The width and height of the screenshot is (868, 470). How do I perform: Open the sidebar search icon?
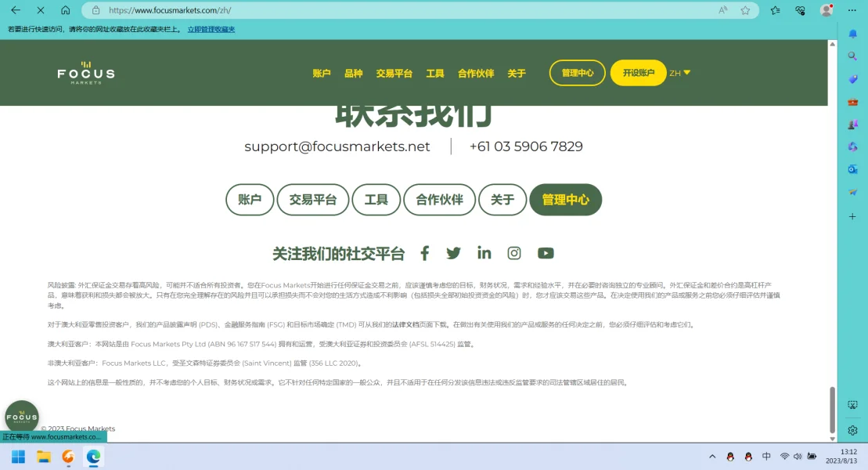[852, 56]
